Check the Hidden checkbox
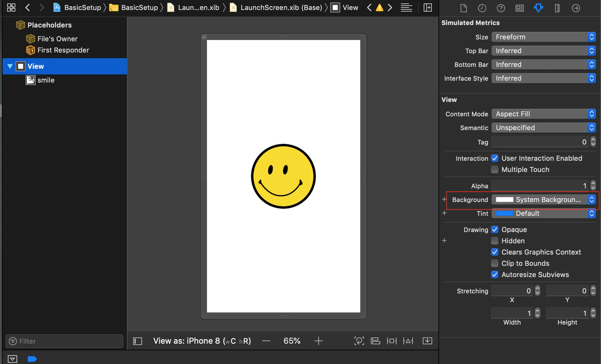 click(x=495, y=241)
